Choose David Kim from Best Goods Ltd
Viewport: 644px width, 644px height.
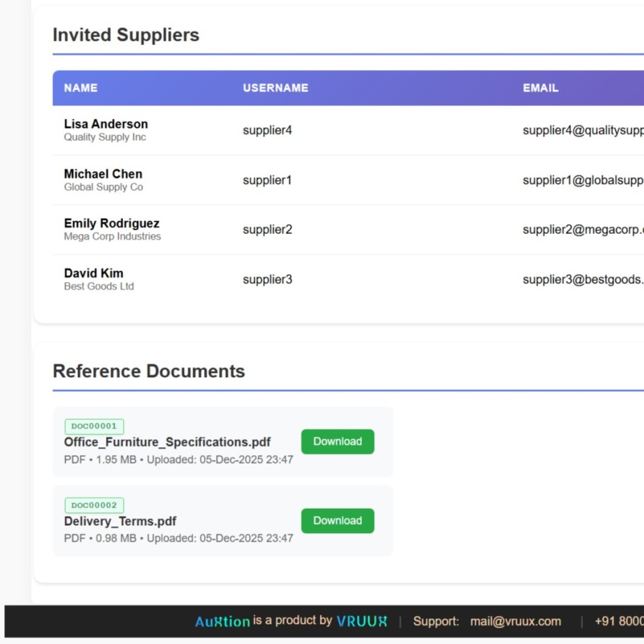pyautogui.click(x=94, y=273)
